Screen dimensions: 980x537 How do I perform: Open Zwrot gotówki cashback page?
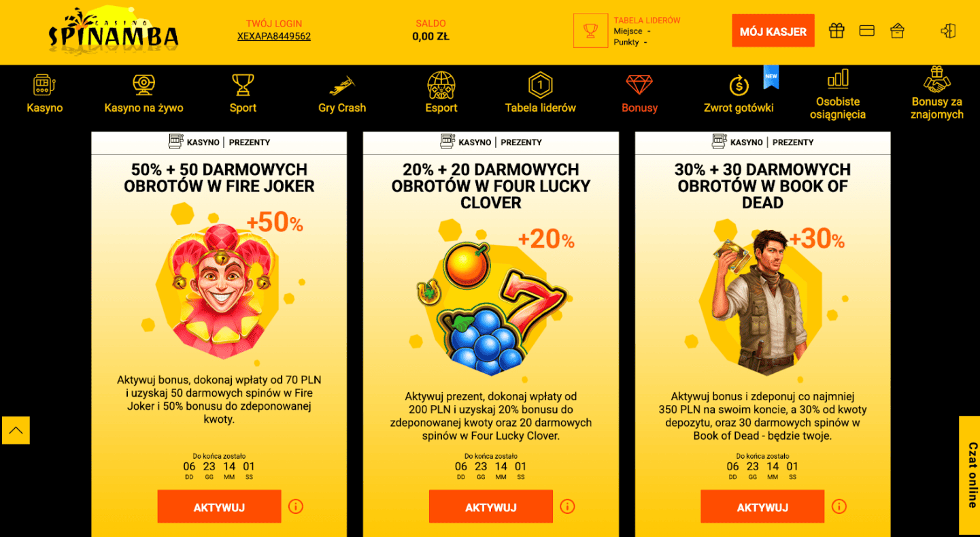[739, 94]
